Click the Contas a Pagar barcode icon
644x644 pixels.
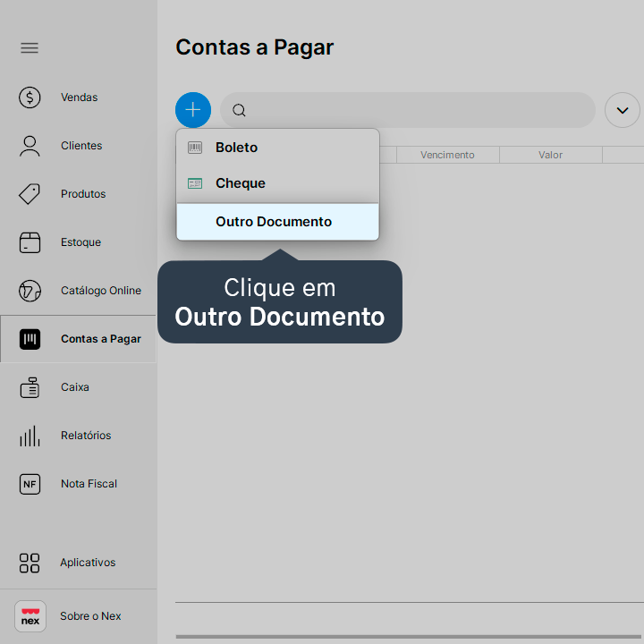pyautogui.click(x=30, y=339)
